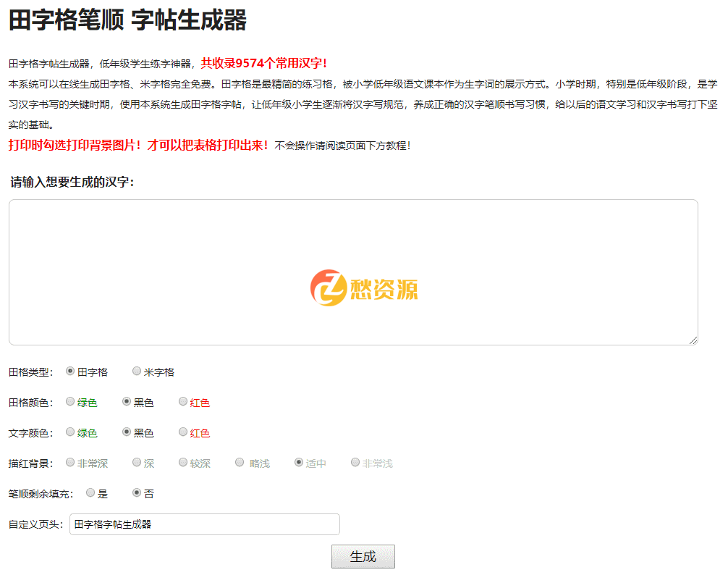Screen dimensions: 728x575
Task: Click the 生成 button
Action: pos(363,556)
